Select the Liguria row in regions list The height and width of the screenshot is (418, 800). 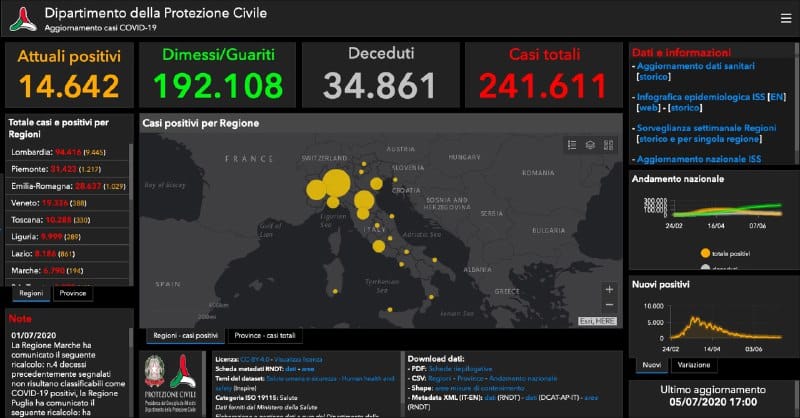click(x=67, y=237)
